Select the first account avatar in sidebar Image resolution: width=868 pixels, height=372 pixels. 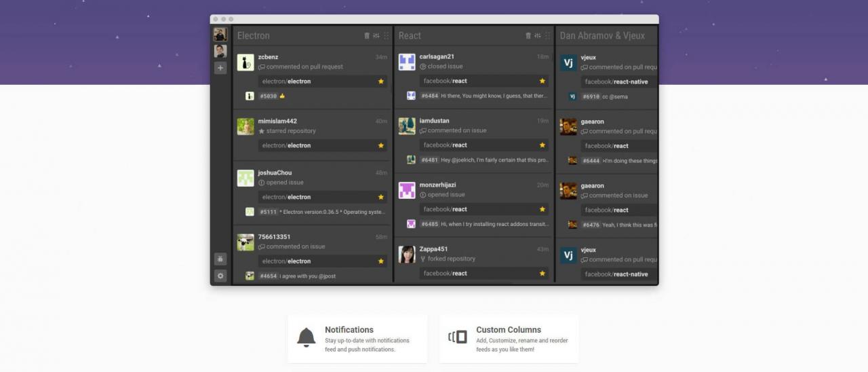coord(220,34)
